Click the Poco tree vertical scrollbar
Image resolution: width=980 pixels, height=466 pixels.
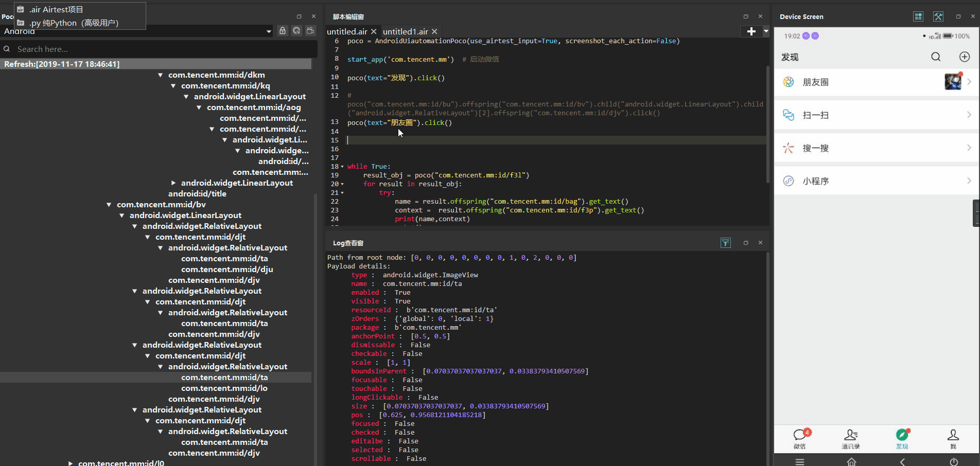tap(315, 329)
